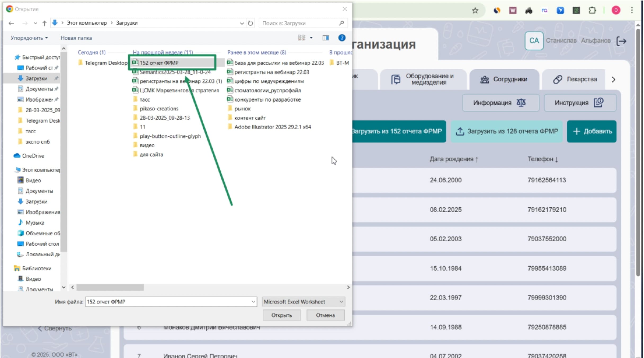The image size is (644, 358).
Task: Select the Telegram Desktop folder in list
Action: pos(103,63)
